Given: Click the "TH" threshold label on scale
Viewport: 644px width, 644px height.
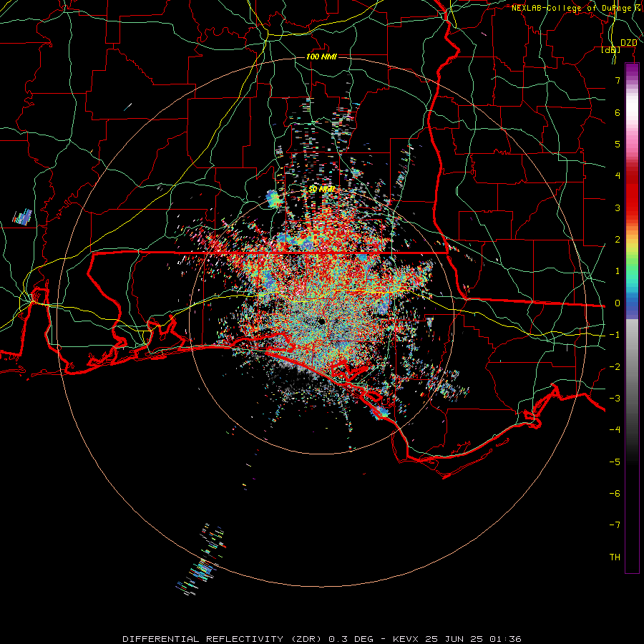Looking at the screenshot, I should (615, 557).
